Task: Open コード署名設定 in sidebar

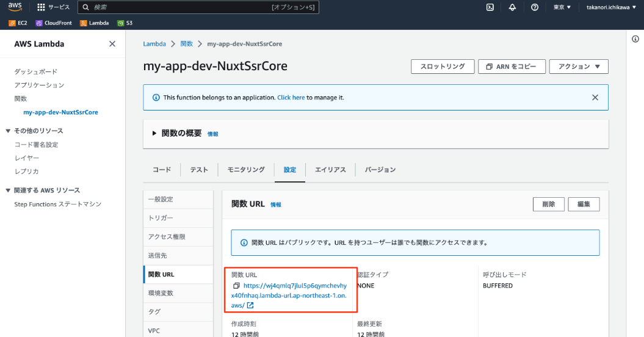Action: [36, 145]
